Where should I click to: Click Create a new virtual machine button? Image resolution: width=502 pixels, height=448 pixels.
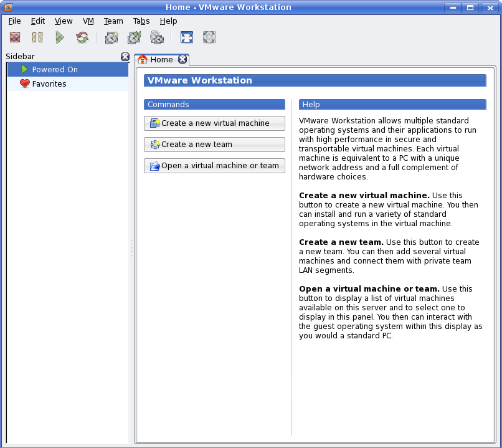tap(214, 123)
